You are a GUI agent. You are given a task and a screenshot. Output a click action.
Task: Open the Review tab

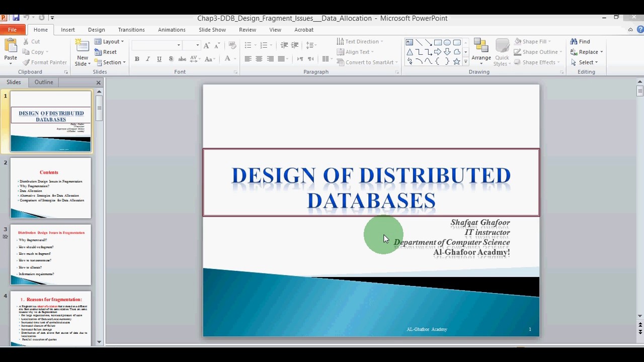click(248, 30)
